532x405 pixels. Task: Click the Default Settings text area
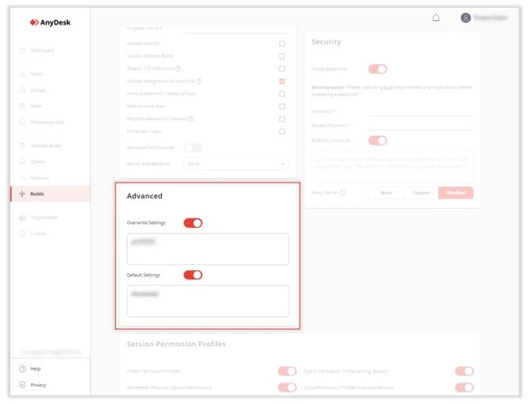pyautogui.click(x=208, y=301)
